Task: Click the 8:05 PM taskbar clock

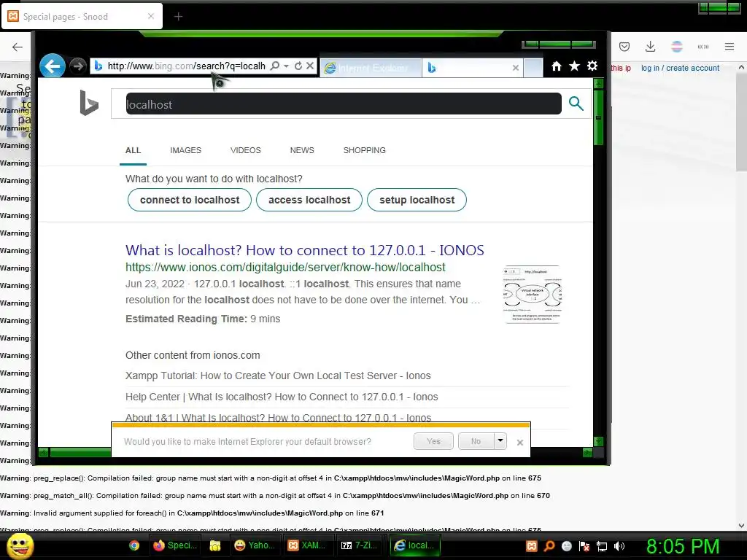Action: pyautogui.click(x=683, y=546)
